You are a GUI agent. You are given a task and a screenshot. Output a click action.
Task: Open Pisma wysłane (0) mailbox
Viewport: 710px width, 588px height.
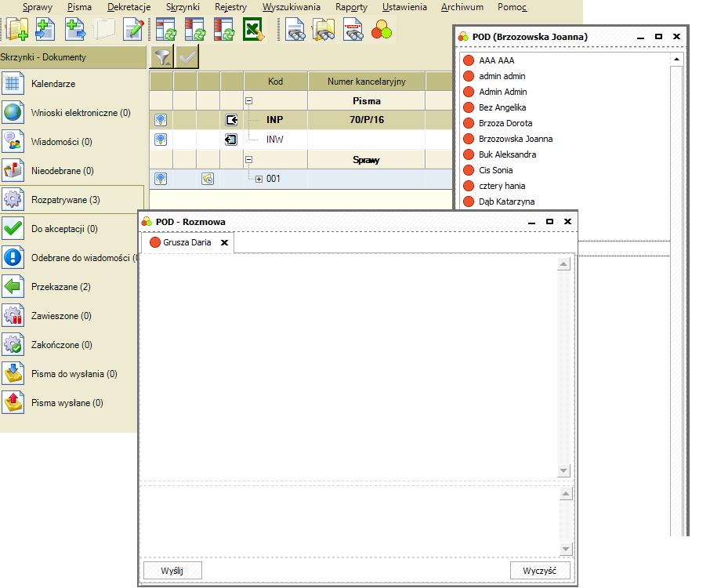(67, 403)
